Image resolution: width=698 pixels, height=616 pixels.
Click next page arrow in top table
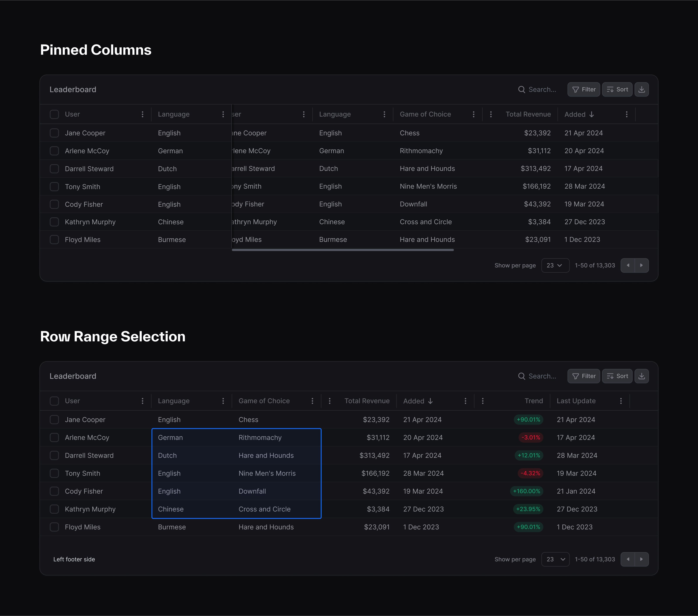(x=641, y=265)
